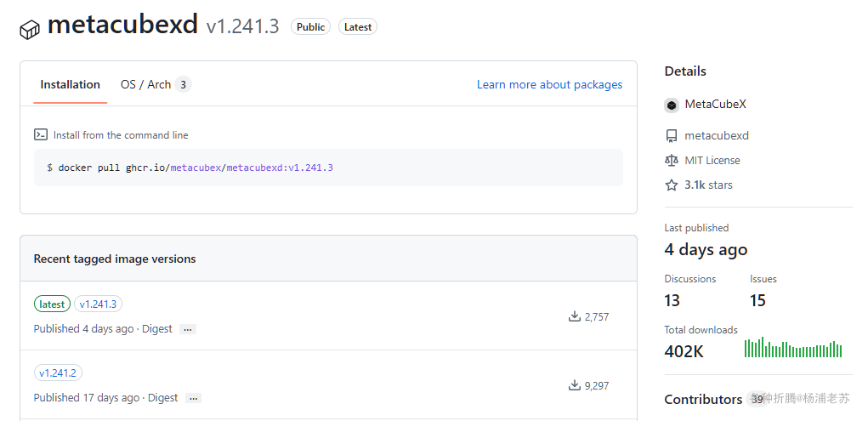Click the package cube icon beside metacubexd
The image size is (868, 421).
coord(31,29)
